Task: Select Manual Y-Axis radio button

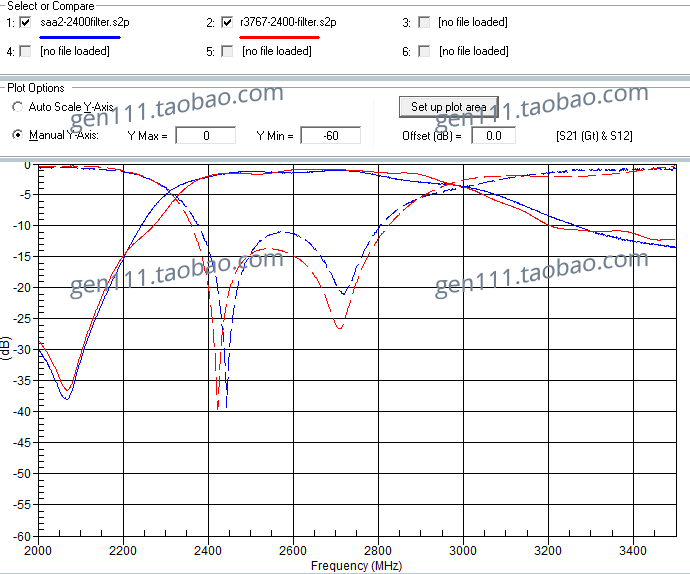Action: coord(18,135)
